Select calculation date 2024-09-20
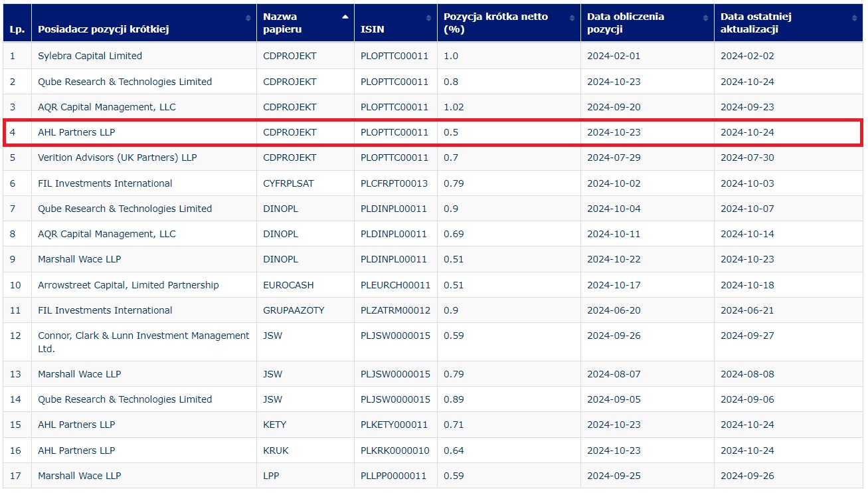This screenshot has height=493, width=868. click(614, 107)
